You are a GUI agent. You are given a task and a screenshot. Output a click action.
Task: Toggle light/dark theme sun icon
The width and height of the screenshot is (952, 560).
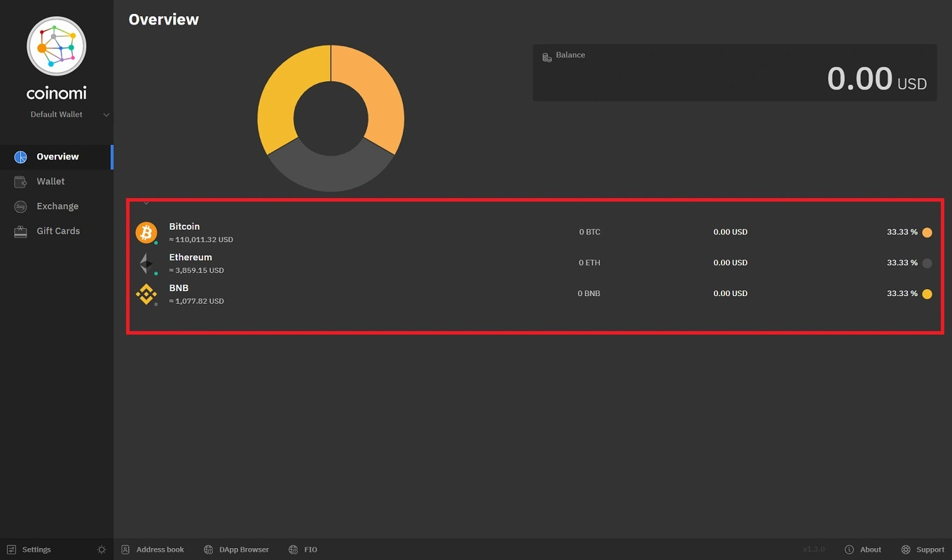(102, 549)
